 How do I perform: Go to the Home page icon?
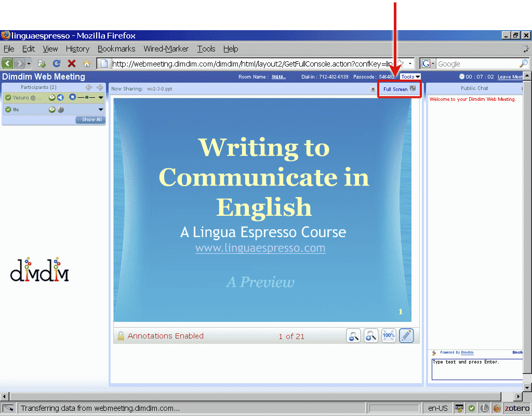coord(87,63)
